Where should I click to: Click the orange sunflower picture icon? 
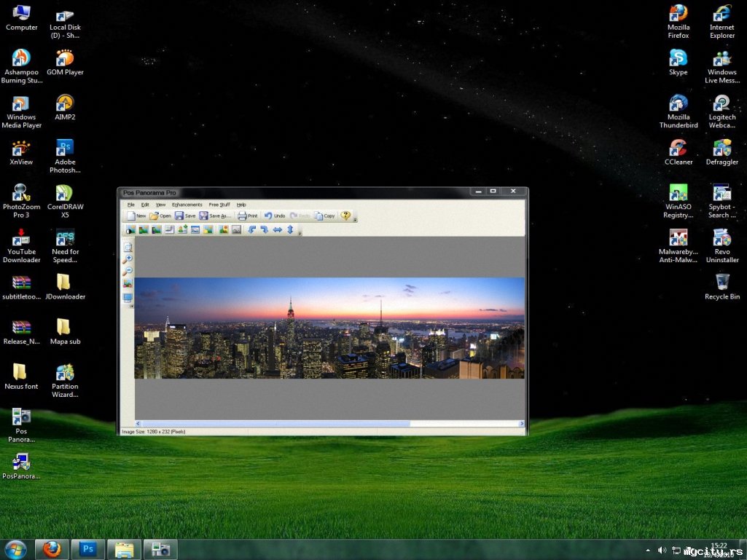point(224,230)
